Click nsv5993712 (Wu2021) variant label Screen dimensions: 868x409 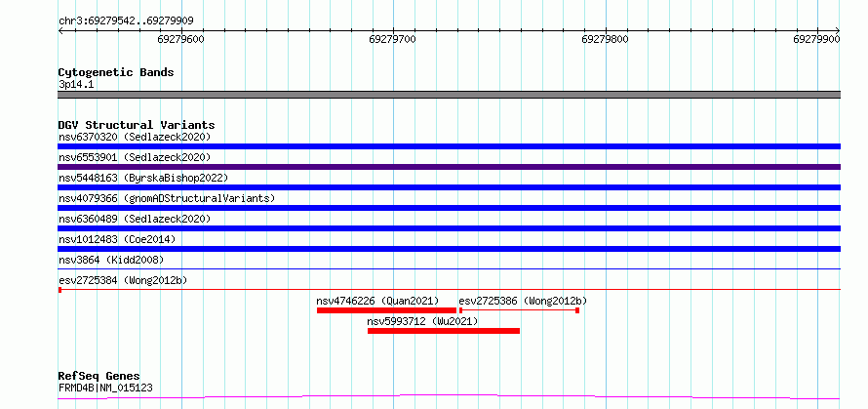click(422, 321)
